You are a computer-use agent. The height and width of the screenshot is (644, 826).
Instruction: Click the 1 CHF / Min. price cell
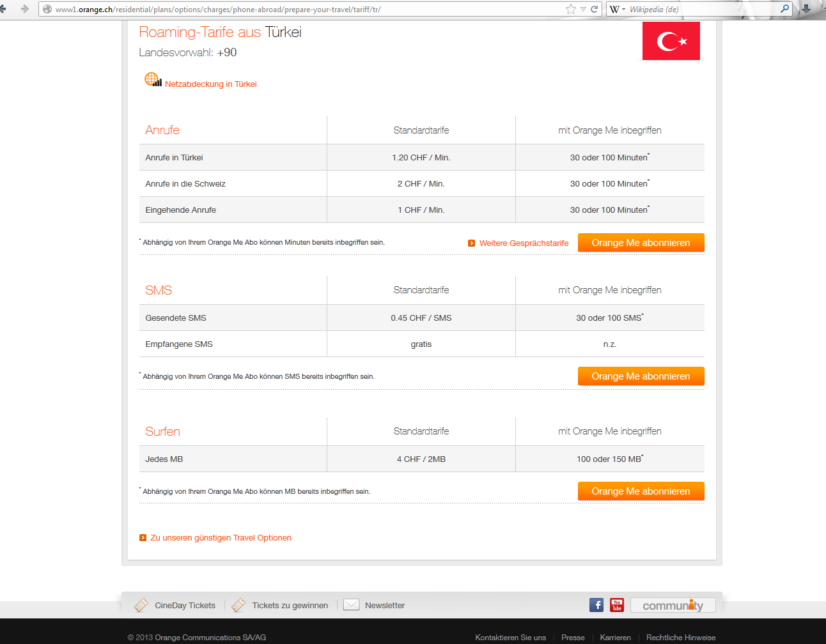[x=421, y=210]
